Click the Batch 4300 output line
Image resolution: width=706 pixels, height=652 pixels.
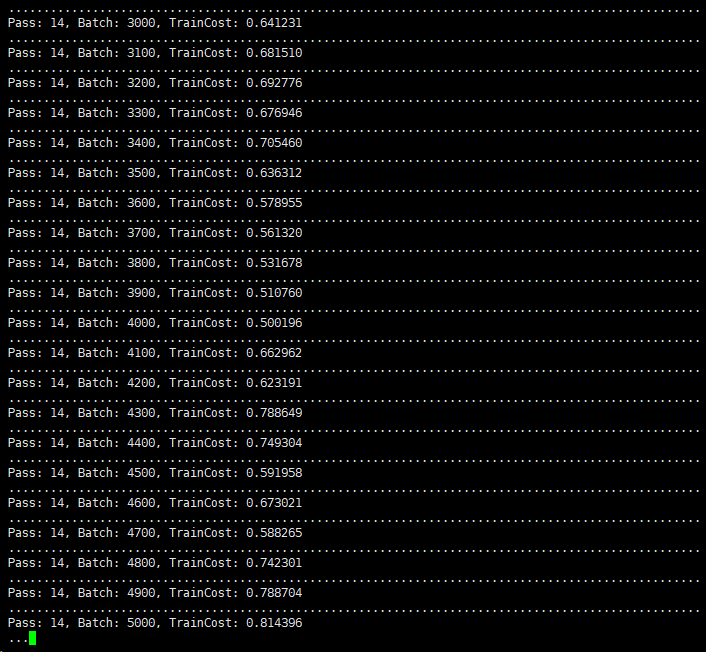[155, 413]
